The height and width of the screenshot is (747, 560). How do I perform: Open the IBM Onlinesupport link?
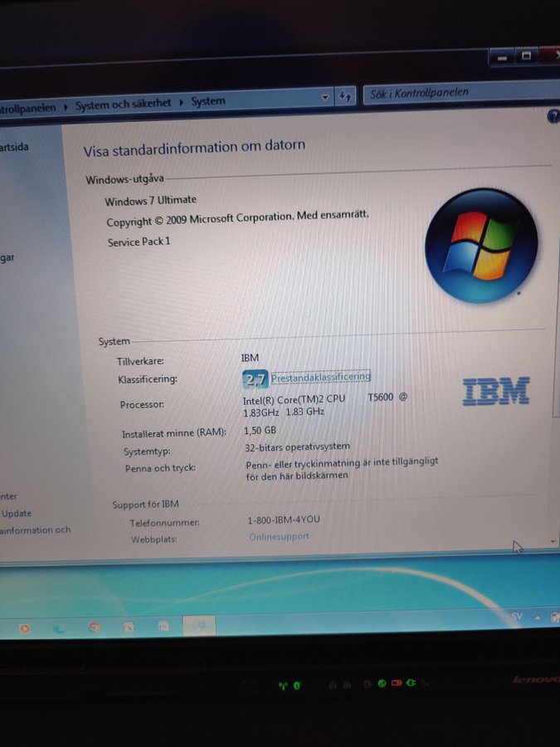click(x=279, y=537)
